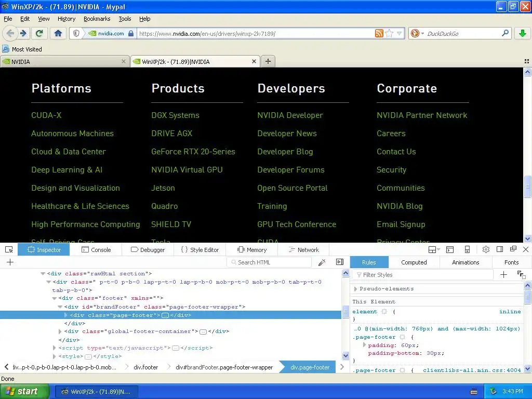532x399 pixels.
Task: Open the Downloads green arrow button
Action: click(523, 33)
